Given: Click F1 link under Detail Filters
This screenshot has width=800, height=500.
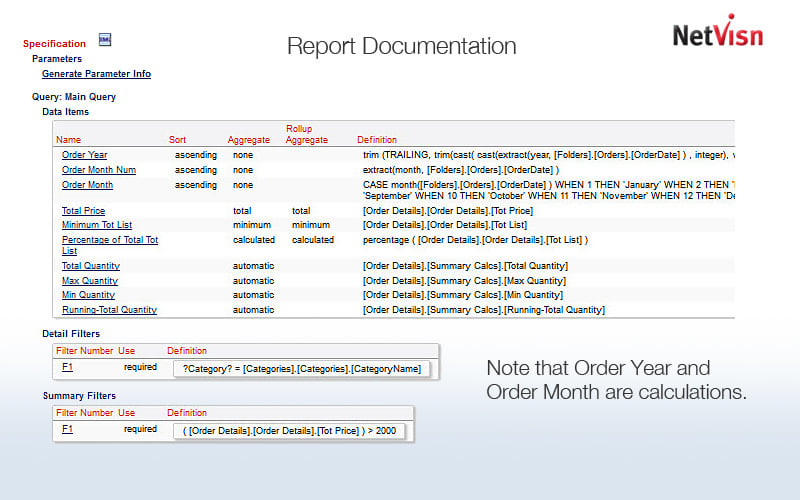Looking at the screenshot, I should click(67, 367).
